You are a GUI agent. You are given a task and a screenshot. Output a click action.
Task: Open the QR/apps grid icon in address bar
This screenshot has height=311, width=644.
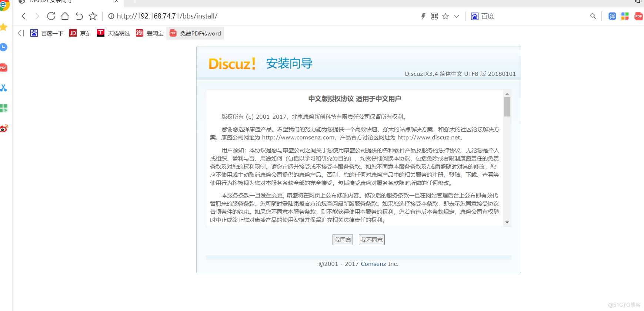pyautogui.click(x=434, y=16)
